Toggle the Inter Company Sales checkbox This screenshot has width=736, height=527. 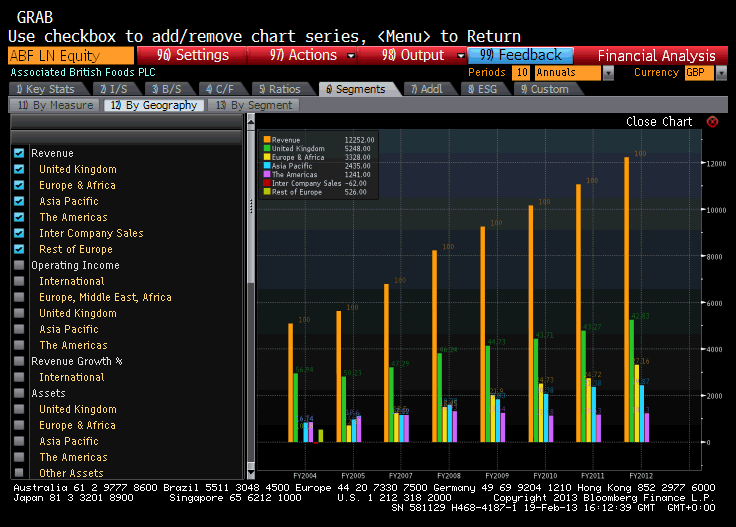19,233
